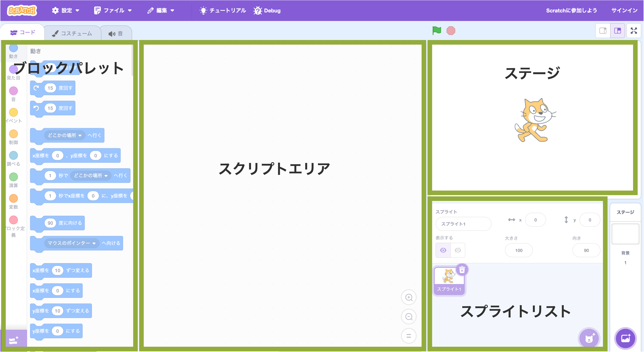Select the 音 block category circle
Viewport: 644px width, 352px height.
coord(13,91)
